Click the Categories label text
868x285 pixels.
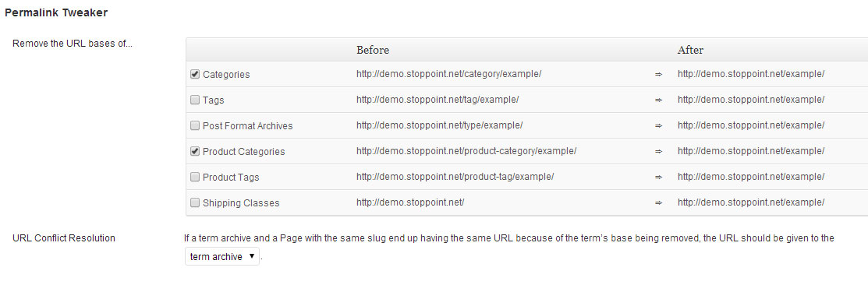click(226, 75)
